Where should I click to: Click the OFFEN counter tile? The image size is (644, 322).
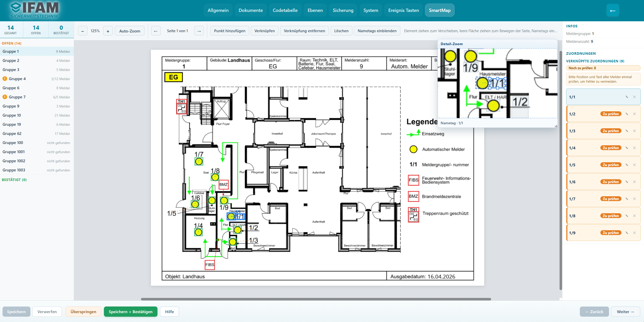click(36, 30)
